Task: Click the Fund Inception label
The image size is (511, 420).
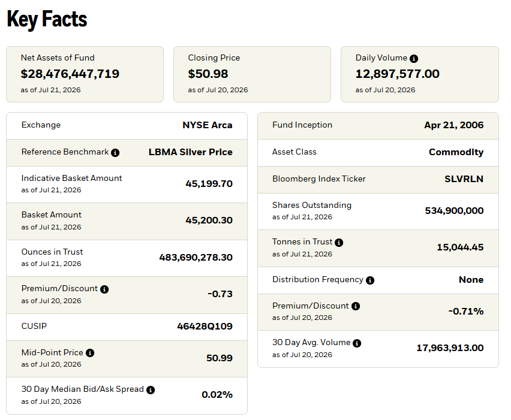Action: [302, 125]
